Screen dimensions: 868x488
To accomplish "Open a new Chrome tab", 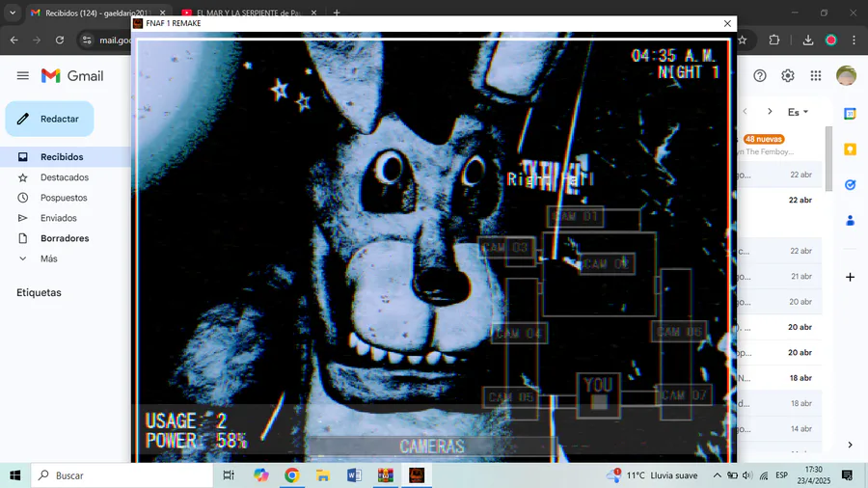I will coord(337,13).
